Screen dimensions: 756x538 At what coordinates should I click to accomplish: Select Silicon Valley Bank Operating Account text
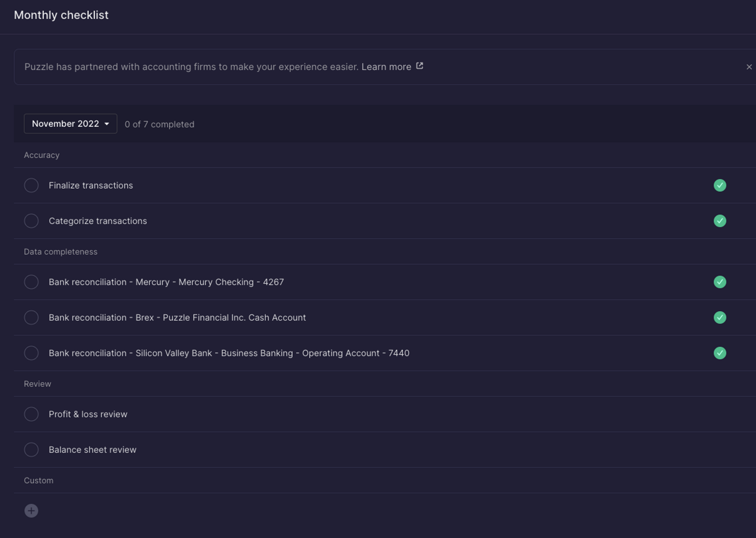229,353
